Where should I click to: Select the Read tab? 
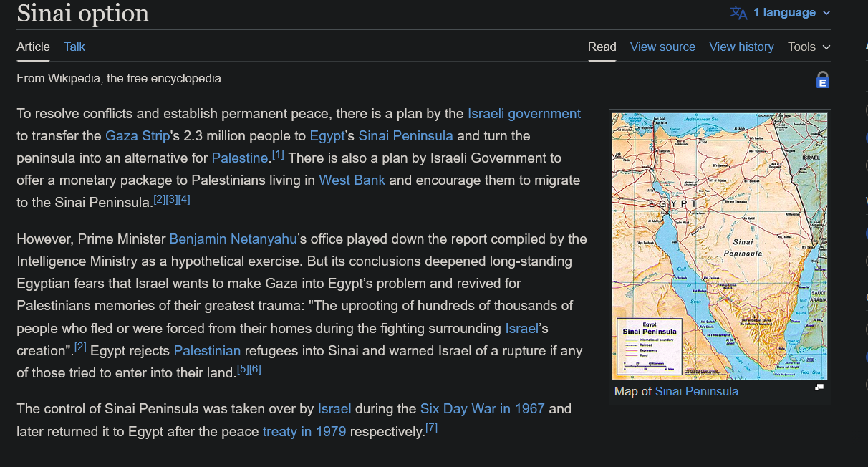pos(602,47)
